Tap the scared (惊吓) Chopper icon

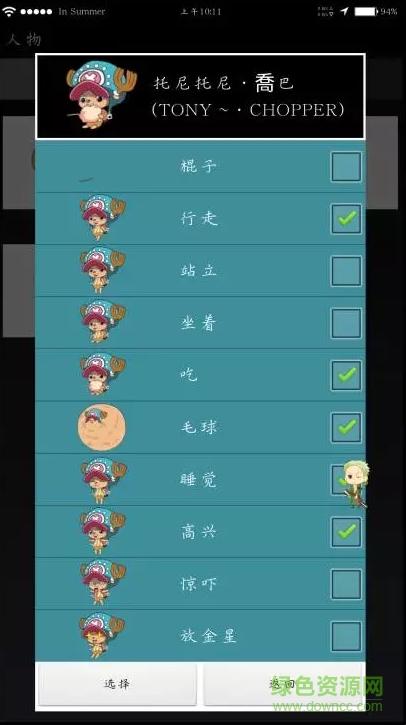coord(102,583)
